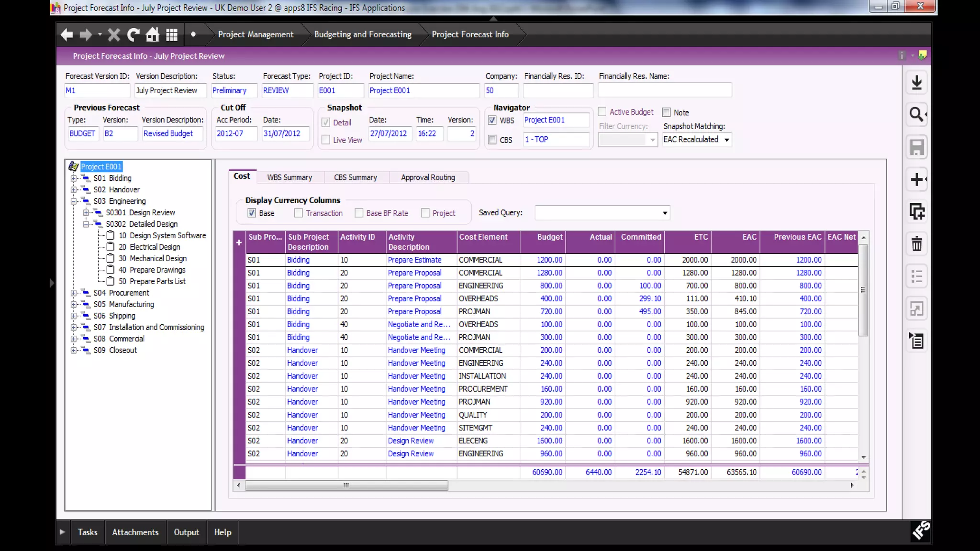This screenshot has width=980, height=551.
Task: Enable the Live View checkbox
Action: [326, 140]
